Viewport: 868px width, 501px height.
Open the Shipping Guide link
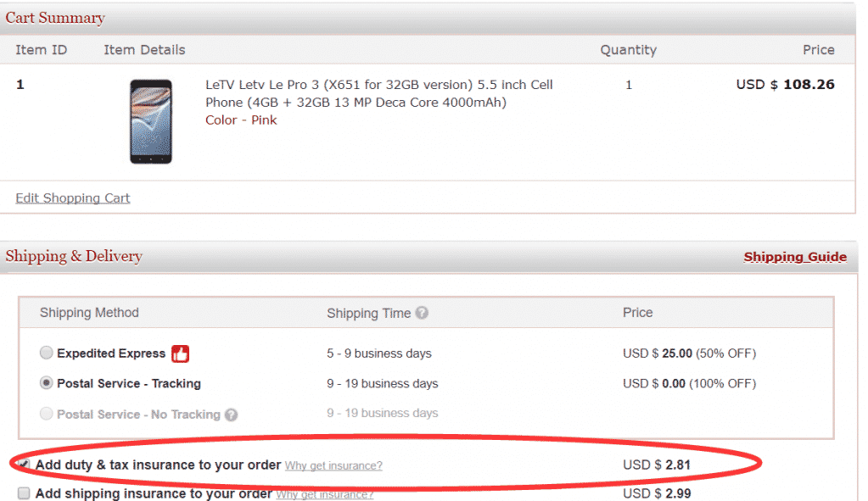click(795, 257)
